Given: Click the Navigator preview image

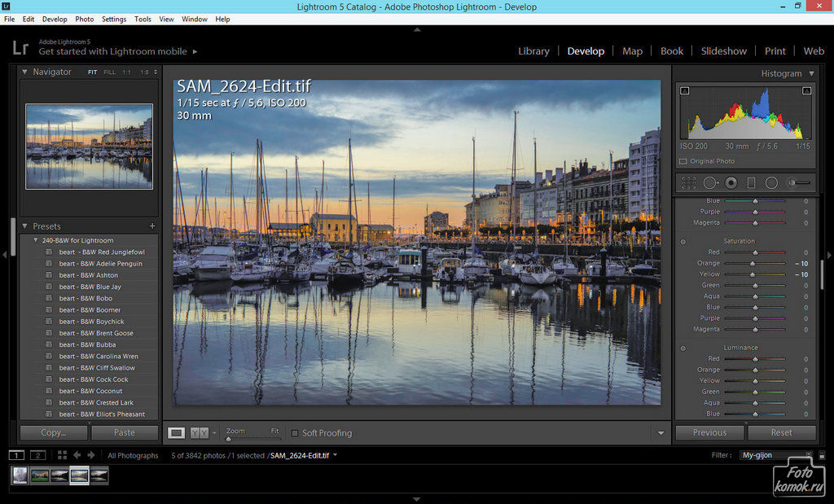Looking at the screenshot, I should pyautogui.click(x=90, y=147).
